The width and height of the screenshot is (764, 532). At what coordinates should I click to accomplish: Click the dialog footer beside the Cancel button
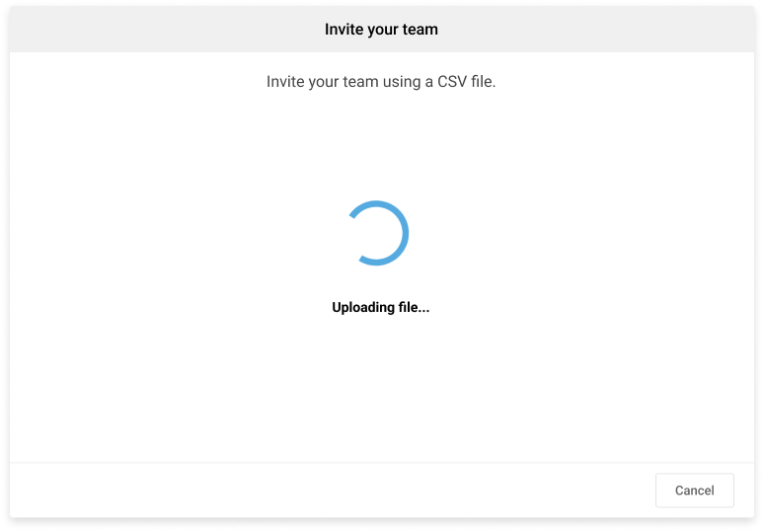coord(332,491)
